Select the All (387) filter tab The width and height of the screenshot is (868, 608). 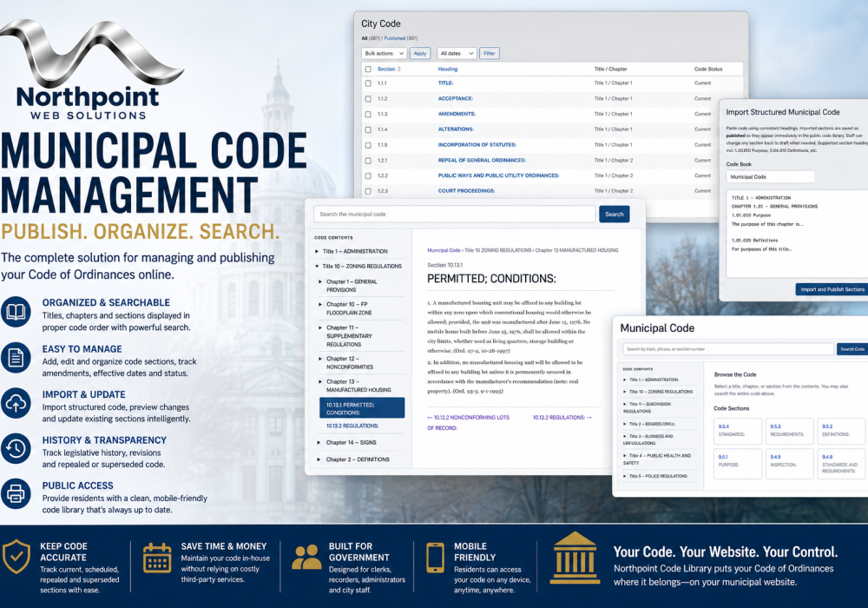click(371, 38)
